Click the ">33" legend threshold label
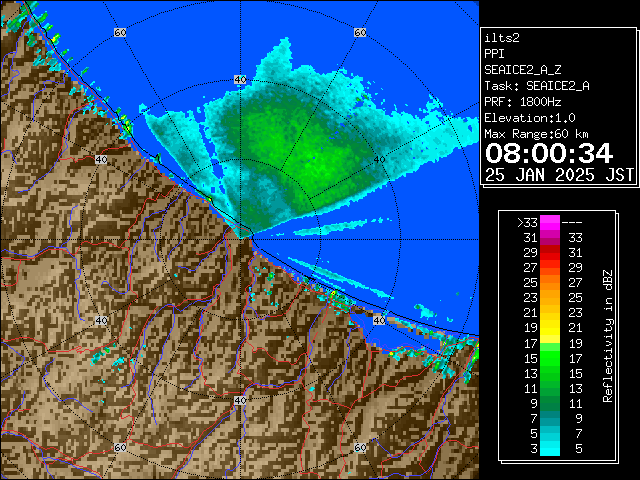This screenshot has width=640, height=480. (527, 223)
